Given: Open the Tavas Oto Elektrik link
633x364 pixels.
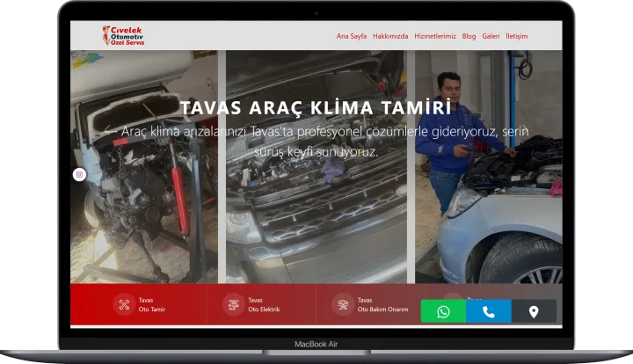Looking at the screenshot, I should tap(264, 305).
